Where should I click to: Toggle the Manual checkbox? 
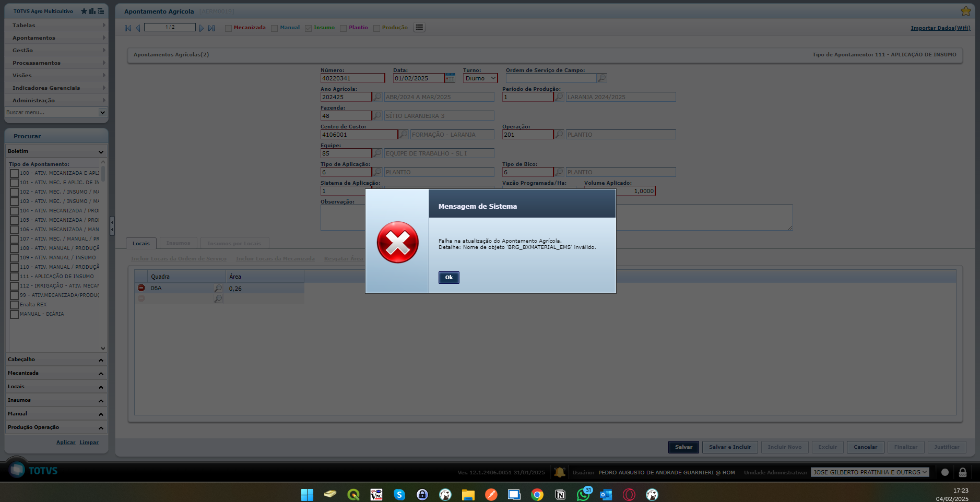[274, 28]
